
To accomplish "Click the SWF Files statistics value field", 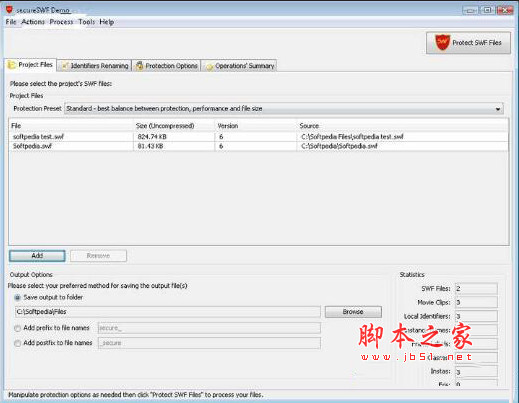I will 476,289.
